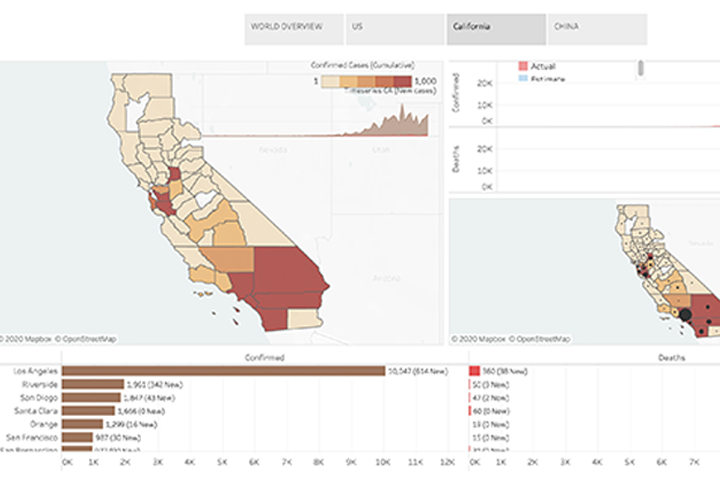
Task: Select the Santa Clara confirmed bar
Action: click(88, 411)
